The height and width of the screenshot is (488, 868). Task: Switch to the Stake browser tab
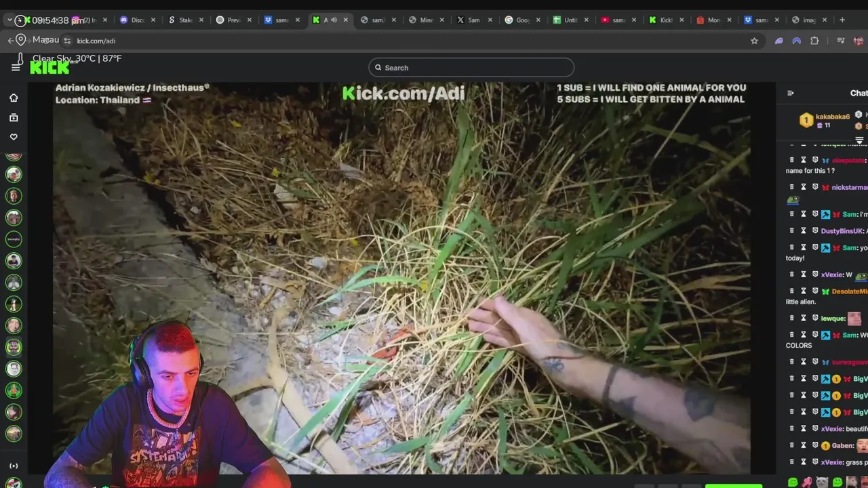pos(185,20)
